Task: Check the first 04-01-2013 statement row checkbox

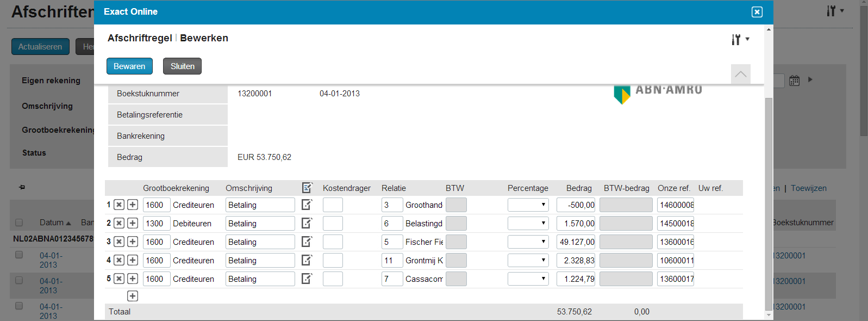Action: click(19, 255)
